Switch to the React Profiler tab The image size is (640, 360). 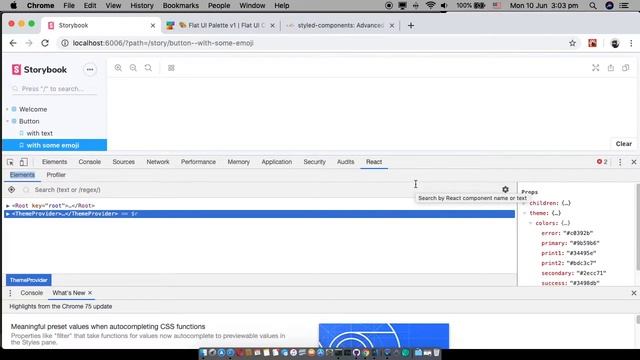pyautogui.click(x=56, y=175)
